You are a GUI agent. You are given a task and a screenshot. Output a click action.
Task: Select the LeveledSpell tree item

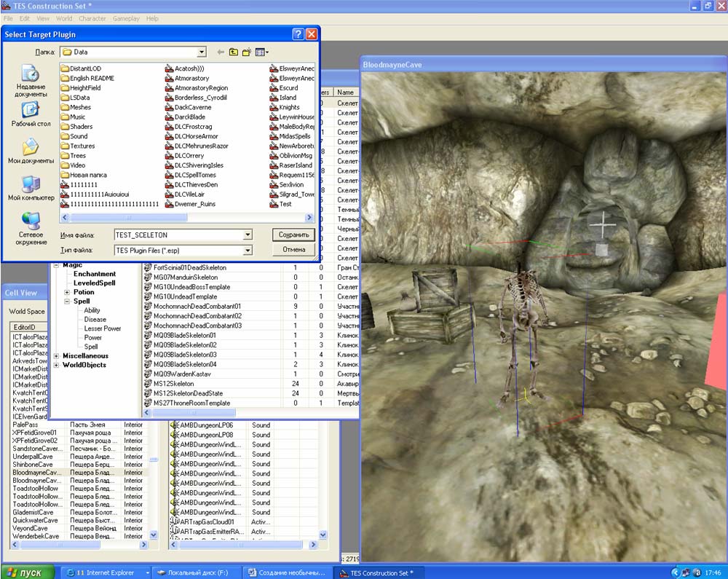[x=94, y=283]
